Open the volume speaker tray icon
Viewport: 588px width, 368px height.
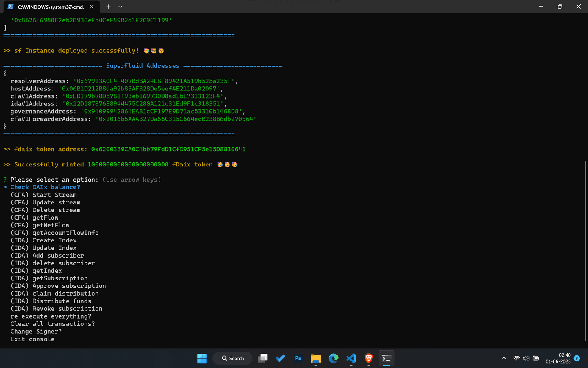tap(526, 359)
